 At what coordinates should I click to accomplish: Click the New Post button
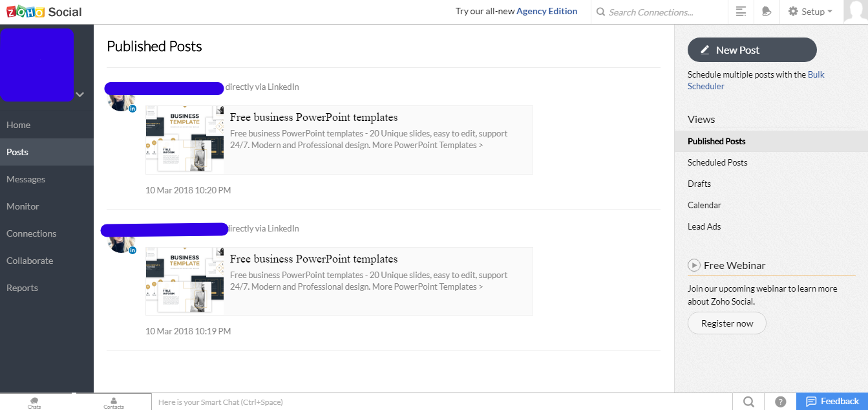752,50
